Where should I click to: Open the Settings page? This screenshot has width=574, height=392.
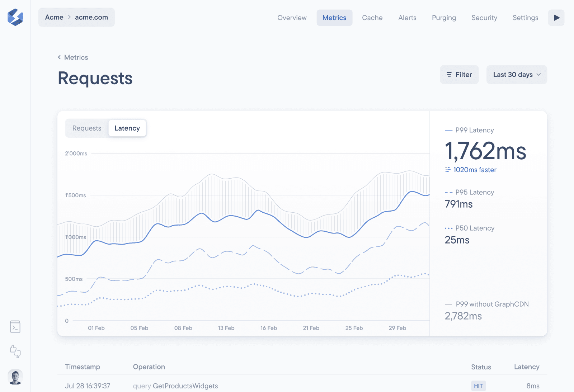525,18
